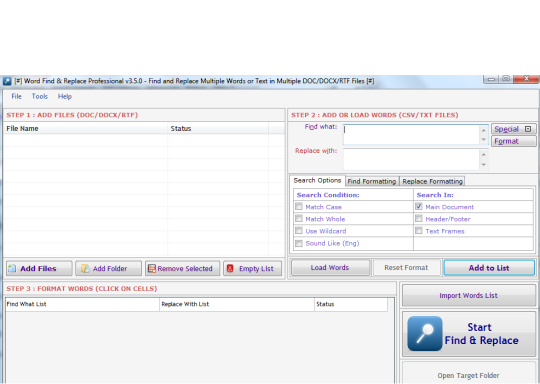Click the Add Folder button
Screen dimensions: 540x384
[x=108, y=268]
